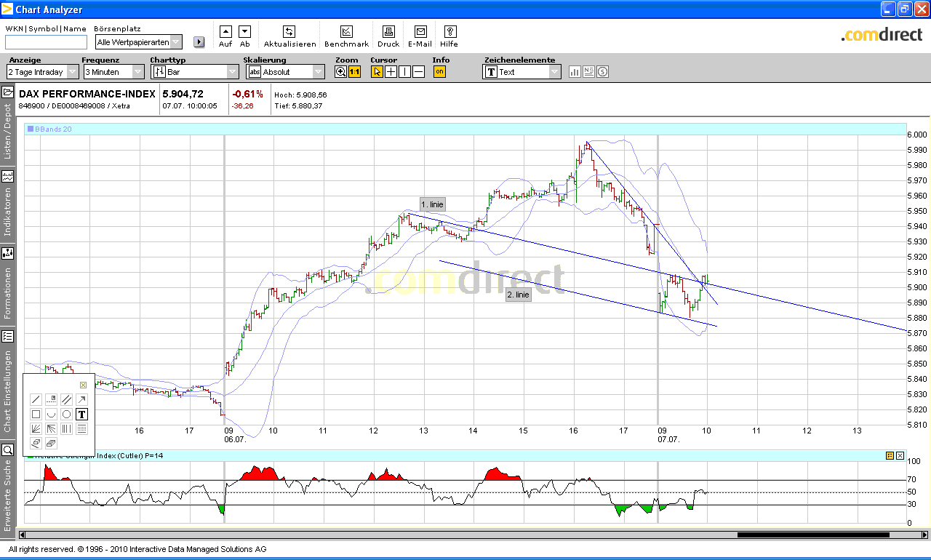Screen dimensions: 931x560
Task: Click the zoom-in magnifier icon
Action: pyautogui.click(x=340, y=71)
